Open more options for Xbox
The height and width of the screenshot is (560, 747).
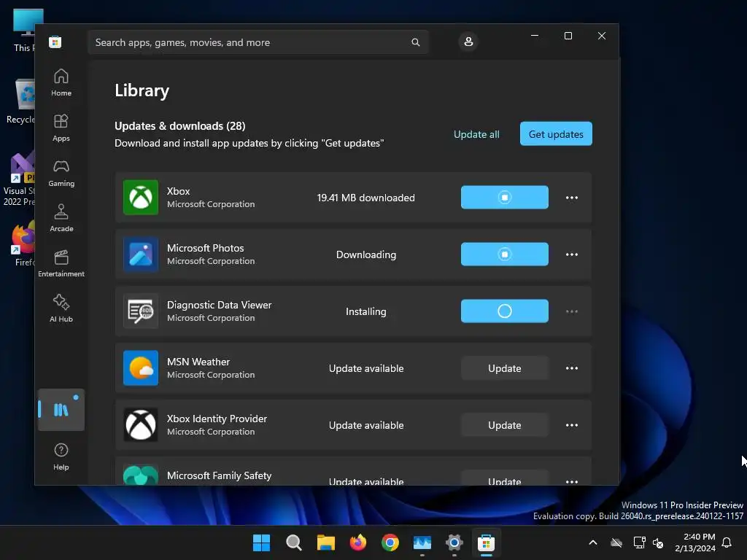572,198
